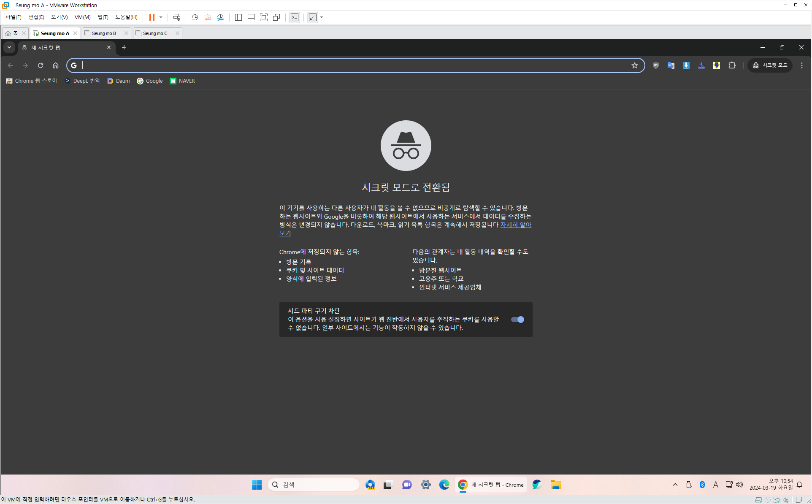Click the VMware pause button
This screenshot has height=504, width=812.
(x=152, y=17)
